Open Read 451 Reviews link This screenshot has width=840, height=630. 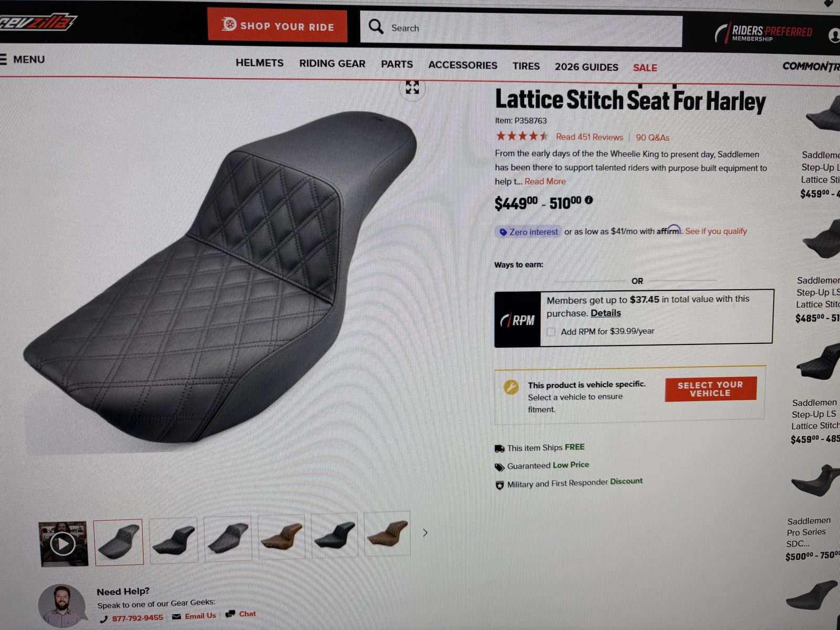tap(589, 137)
